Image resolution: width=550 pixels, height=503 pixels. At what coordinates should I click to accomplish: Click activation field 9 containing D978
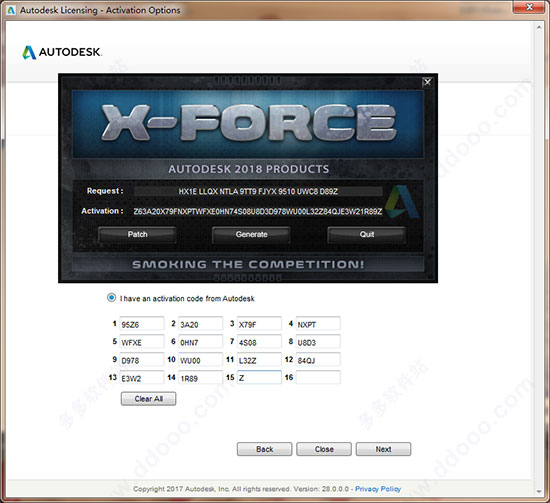point(142,360)
